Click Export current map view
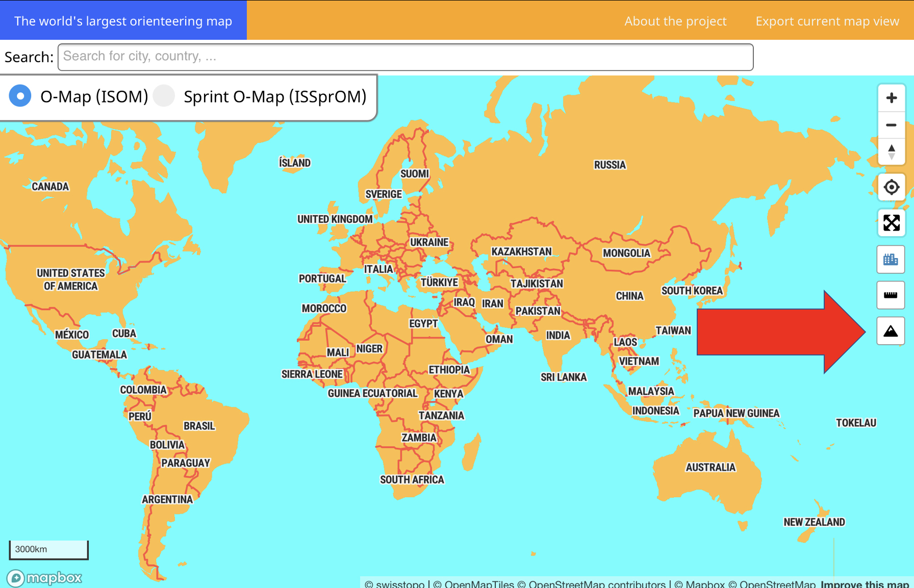Image resolution: width=914 pixels, height=588 pixels. pyautogui.click(x=827, y=21)
